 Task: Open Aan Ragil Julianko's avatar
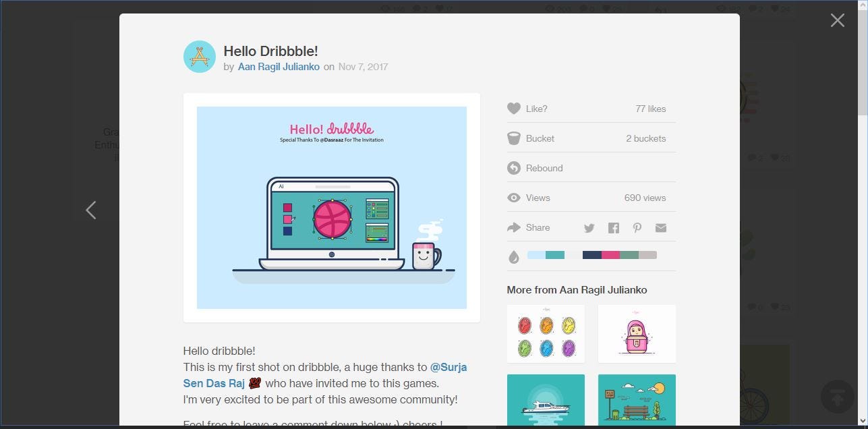pos(200,57)
